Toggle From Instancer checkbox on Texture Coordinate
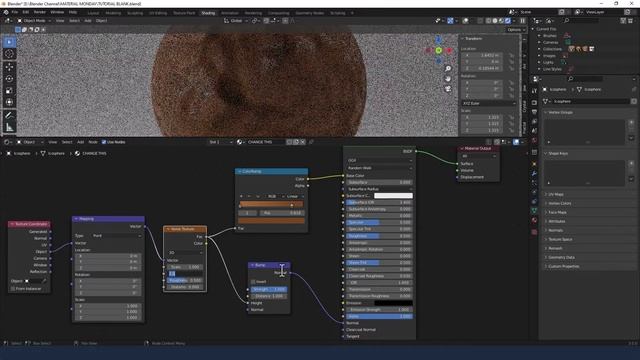 (x=13, y=289)
